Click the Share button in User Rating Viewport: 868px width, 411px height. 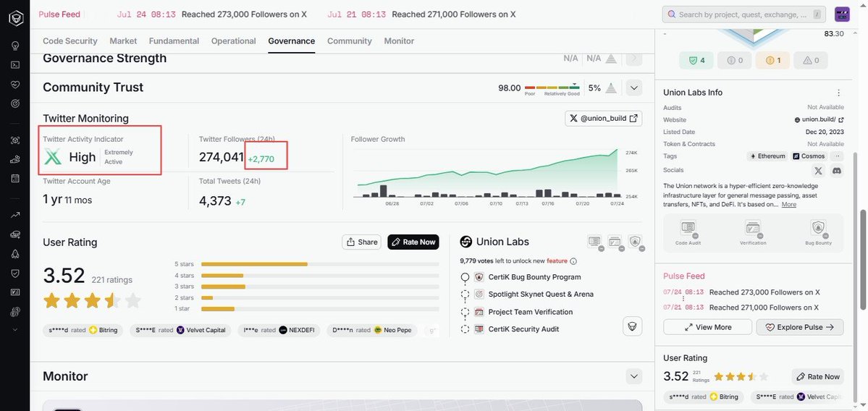coord(361,242)
